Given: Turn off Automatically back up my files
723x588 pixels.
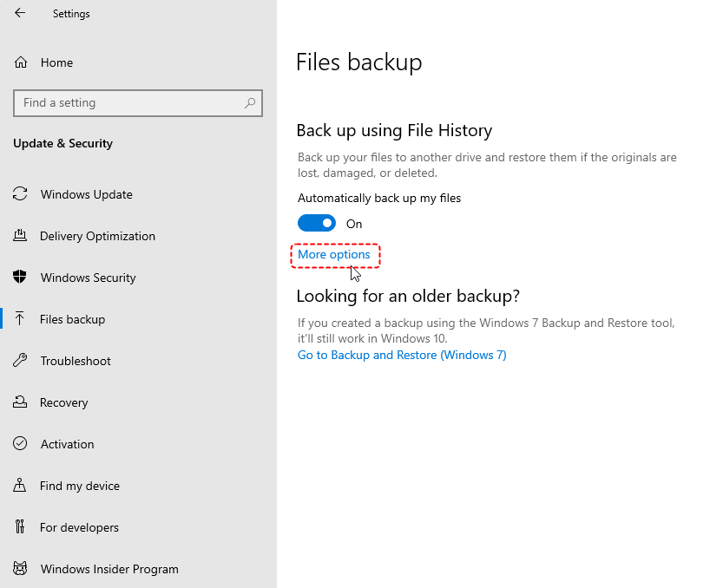Looking at the screenshot, I should (317, 224).
